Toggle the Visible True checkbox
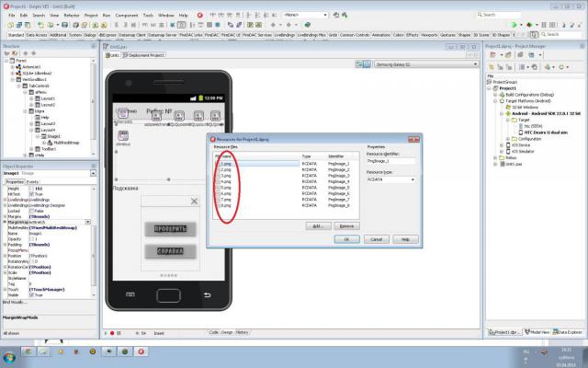 click(x=32, y=295)
